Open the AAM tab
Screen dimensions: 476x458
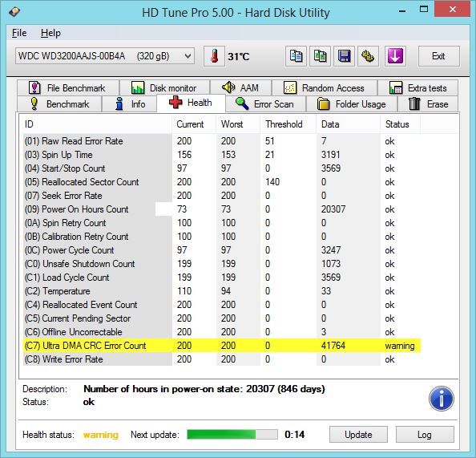click(x=240, y=88)
